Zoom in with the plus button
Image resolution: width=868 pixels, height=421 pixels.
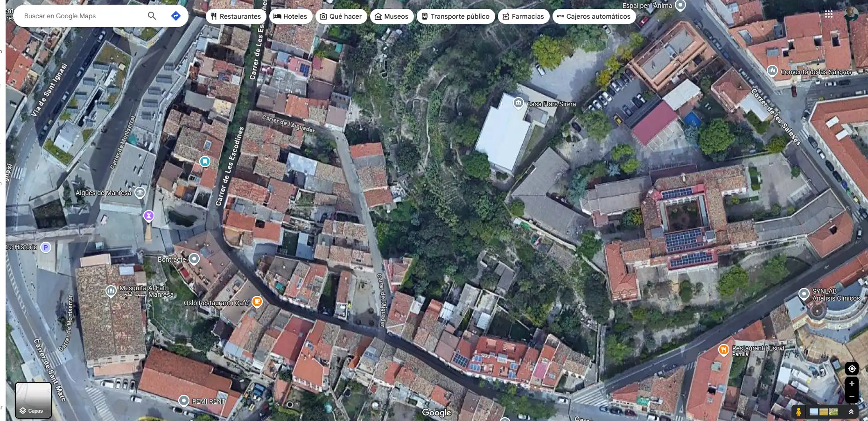coord(852,384)
